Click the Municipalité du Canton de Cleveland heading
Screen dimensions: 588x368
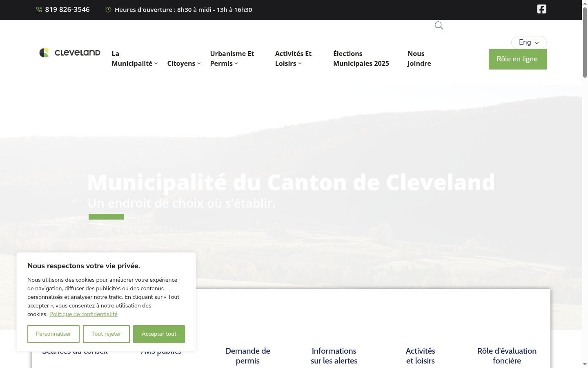(x=291, y=182)
